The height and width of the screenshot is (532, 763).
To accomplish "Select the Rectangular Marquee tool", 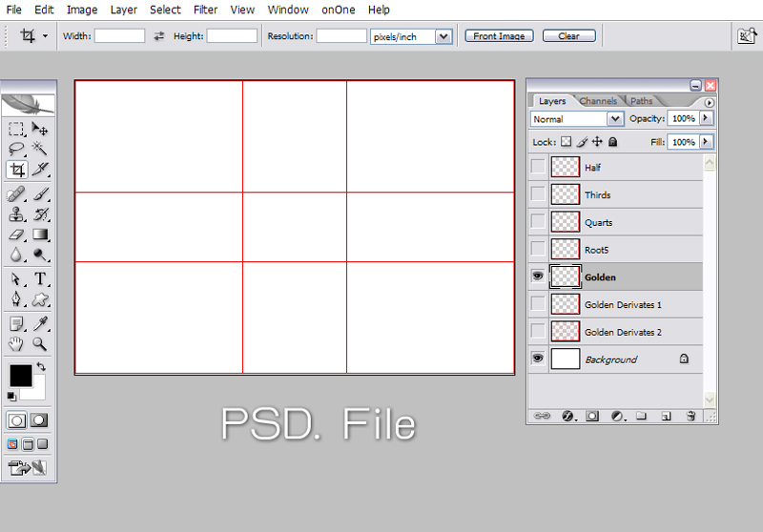I will (16, 129).
